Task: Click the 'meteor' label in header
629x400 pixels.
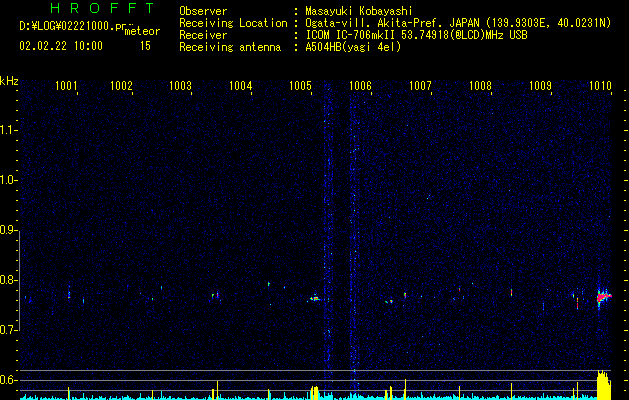Action: 142,31
